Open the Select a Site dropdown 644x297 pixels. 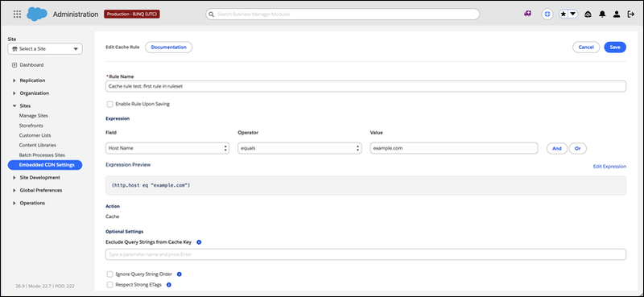click(45, 49)
